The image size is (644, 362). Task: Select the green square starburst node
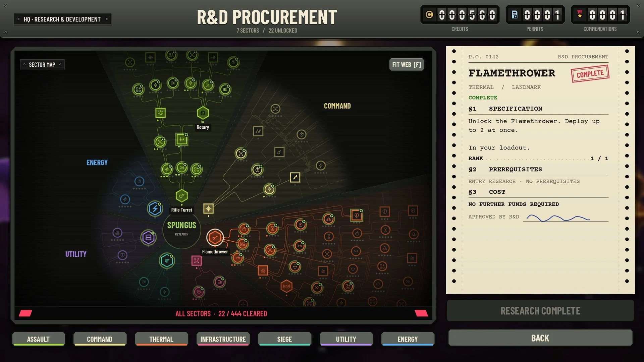[160, 113]
